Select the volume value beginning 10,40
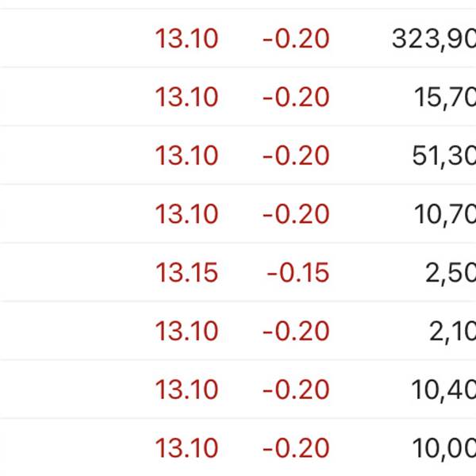The width and height of the screenshot is (476, 476). pyautogui.click(x=443, y=390)
